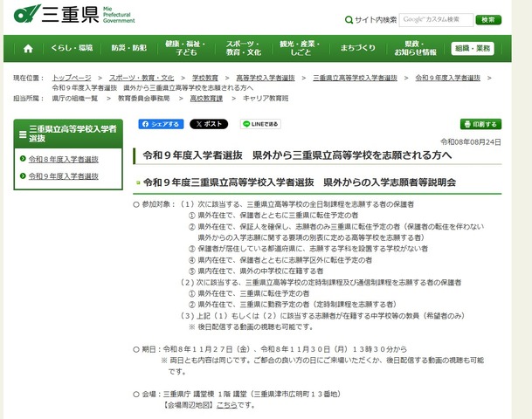This screenshot has height=419, width=532.
Task: Focus the Google カスタム検索 input field
Action: click(436, 20)
